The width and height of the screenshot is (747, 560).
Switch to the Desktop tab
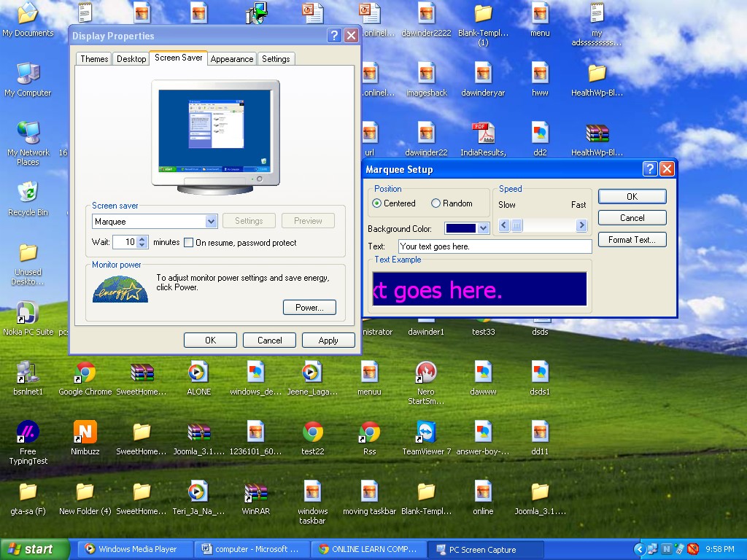[131, 58]
